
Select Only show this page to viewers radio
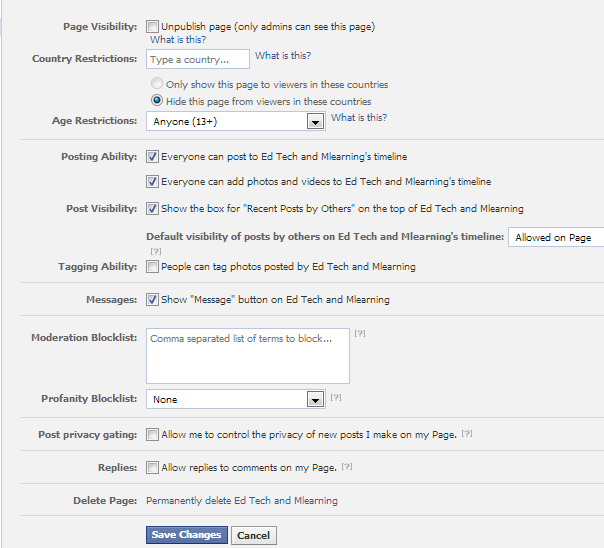point(156,85)
